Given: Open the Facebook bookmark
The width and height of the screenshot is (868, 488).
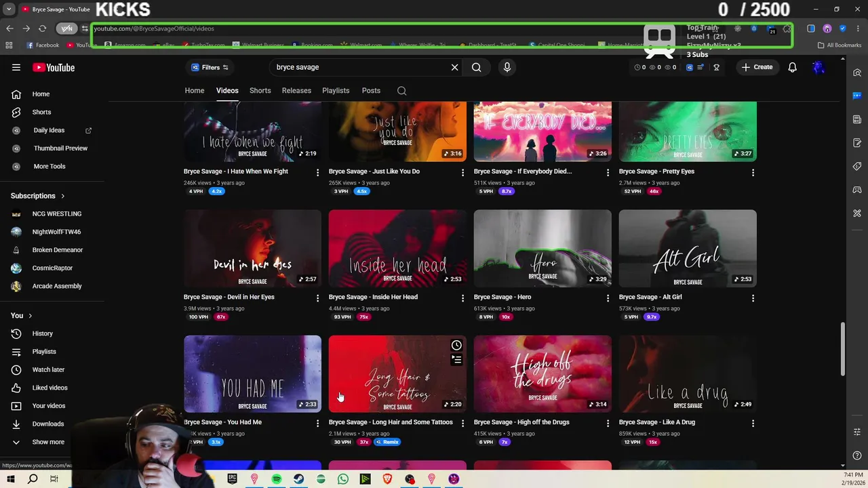Looking at the screenshot, I should pos(43,45).
